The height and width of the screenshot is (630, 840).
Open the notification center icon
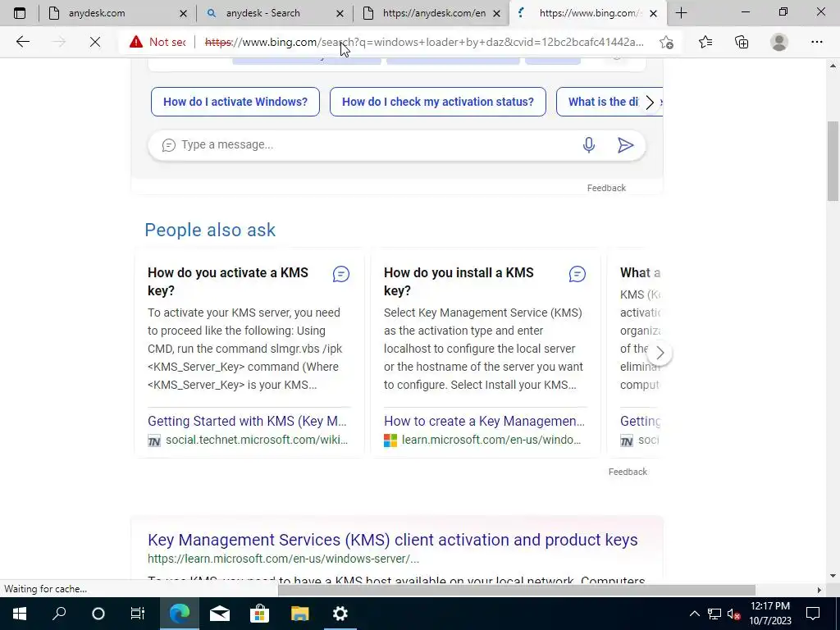(x=813, y=614)
